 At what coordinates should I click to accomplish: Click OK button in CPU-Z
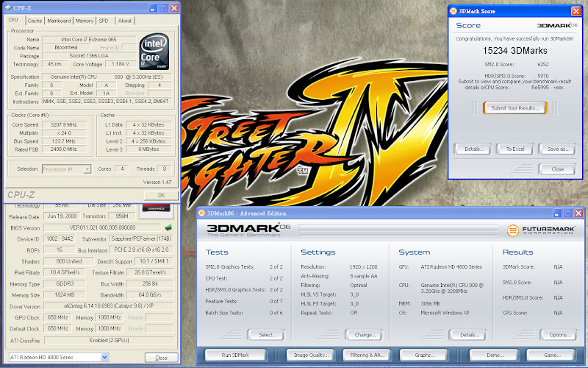click(x=161, y=195)
